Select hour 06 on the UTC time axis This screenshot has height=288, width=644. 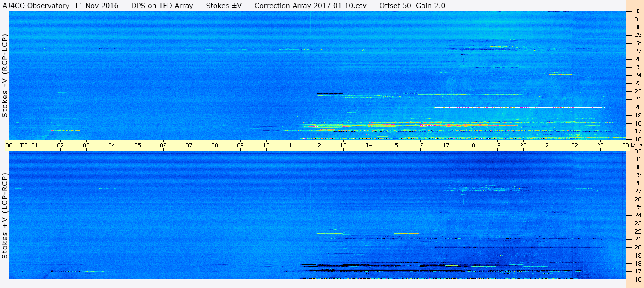click(x=163, y=145)
